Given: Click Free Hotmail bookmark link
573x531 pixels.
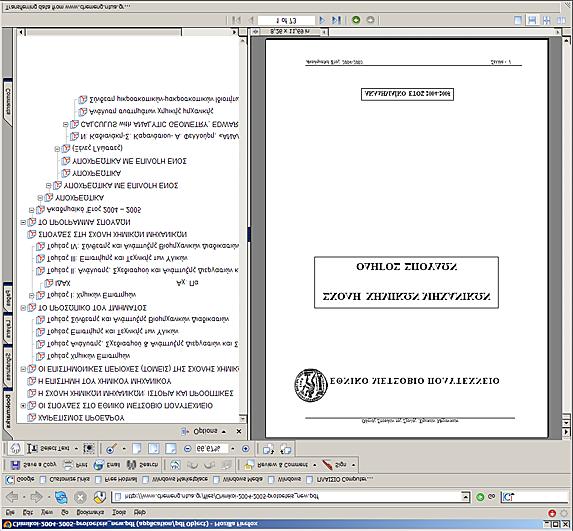Looking at the screenshot, I should 115,479.
